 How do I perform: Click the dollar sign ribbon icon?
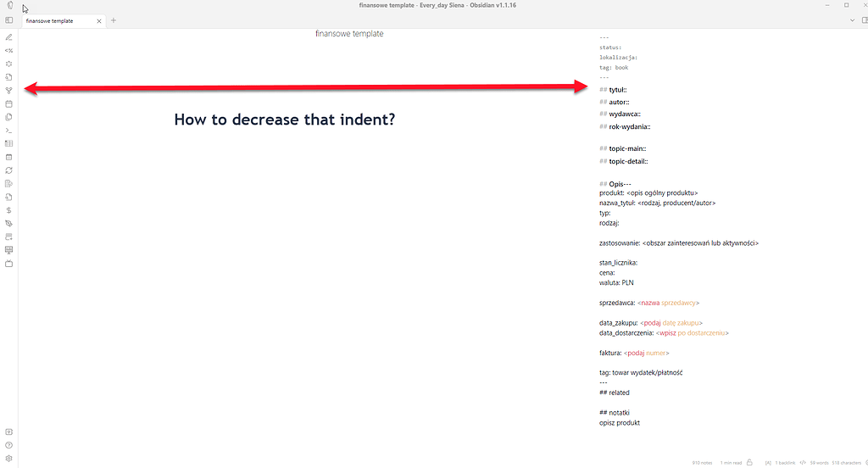8,209
